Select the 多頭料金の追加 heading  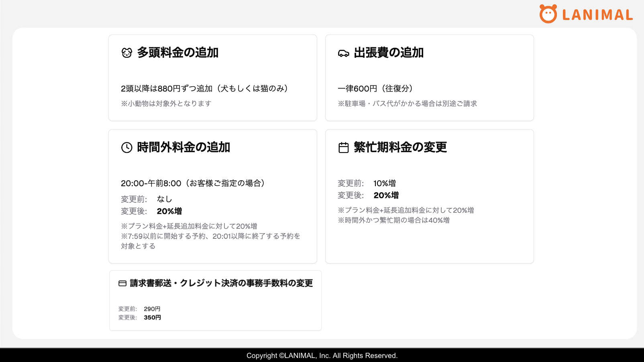click(x=178, y=53)
